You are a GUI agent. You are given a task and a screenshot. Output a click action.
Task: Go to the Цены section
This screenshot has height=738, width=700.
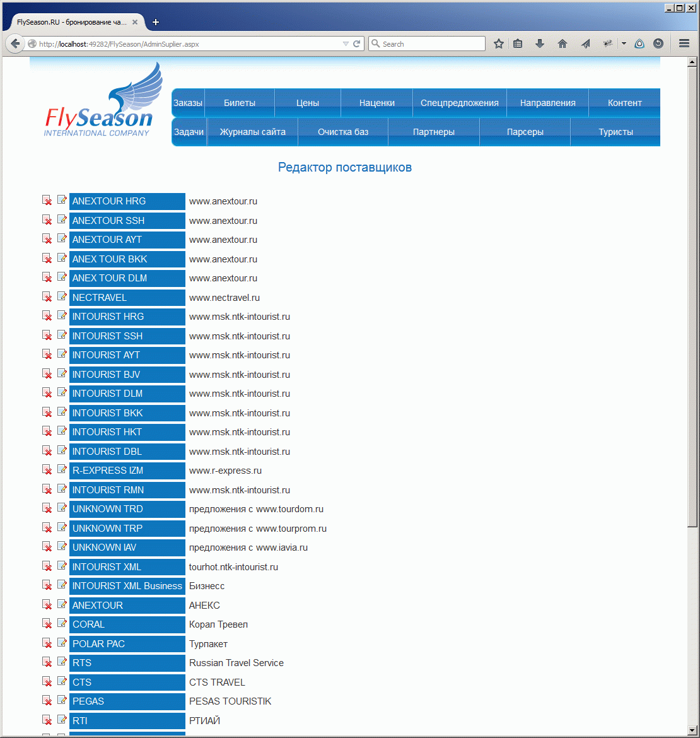point(308,103)
